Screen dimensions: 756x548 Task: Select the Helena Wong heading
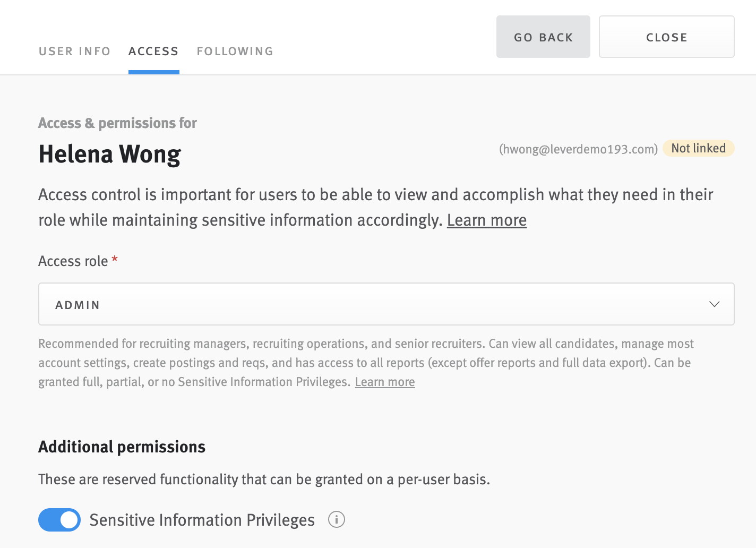[109, 155]
